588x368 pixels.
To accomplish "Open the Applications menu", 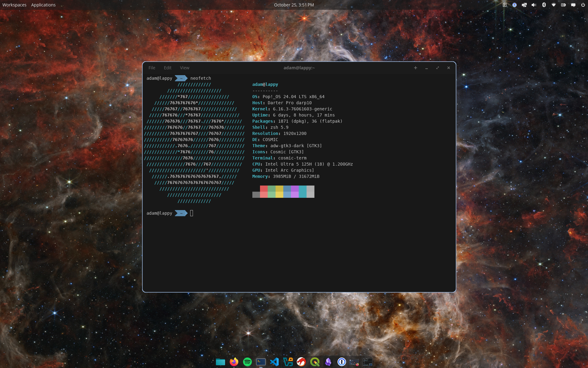I will (43, 5).
